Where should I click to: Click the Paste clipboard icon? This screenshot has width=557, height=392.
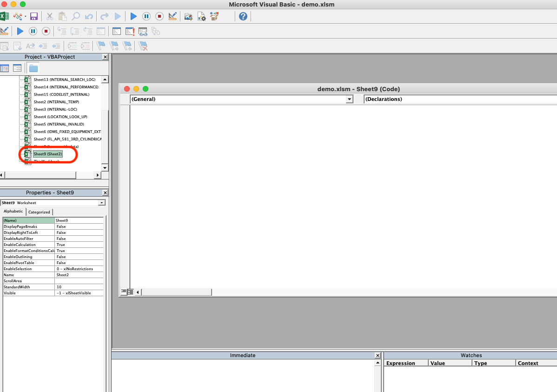(62, 16)
